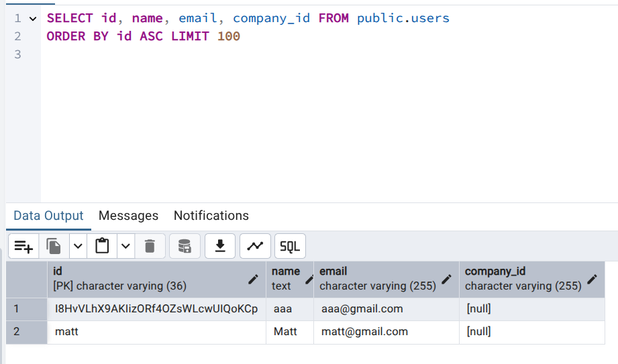Switch to the Messages tab
The width and height of the screenshot is (618, 364).
point(128,216)
